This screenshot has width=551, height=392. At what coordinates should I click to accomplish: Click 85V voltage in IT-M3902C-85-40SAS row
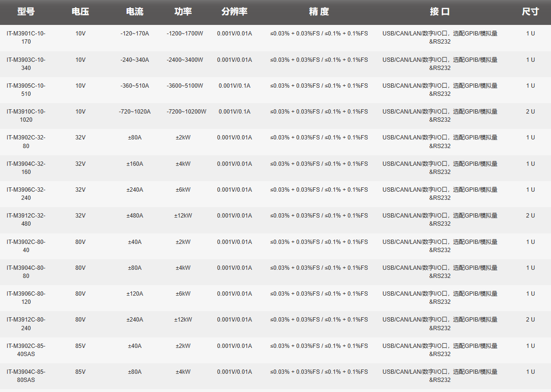point(80,346)
